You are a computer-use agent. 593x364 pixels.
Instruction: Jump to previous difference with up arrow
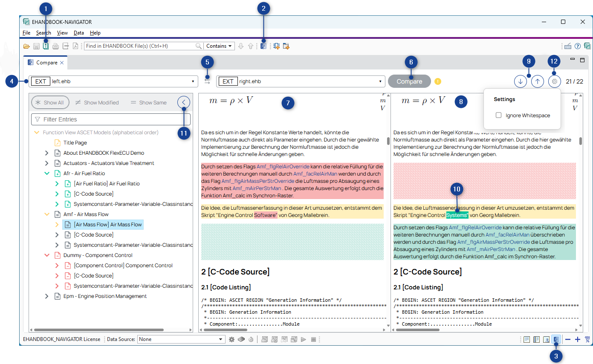pos(538,81)
